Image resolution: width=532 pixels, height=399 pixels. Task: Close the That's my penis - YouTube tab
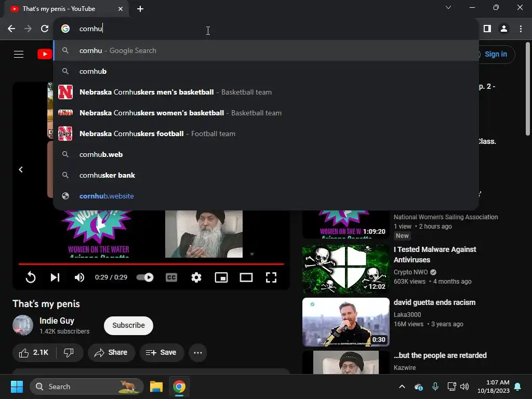point(121,9)
